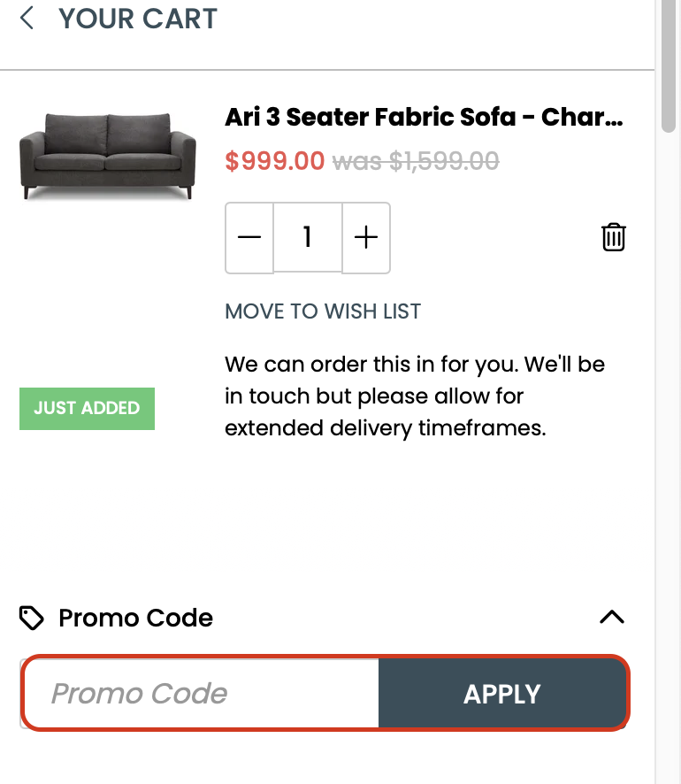Decrease sofa quantity with the minus icon
The width and height of the screenshot is (681, 784).
coord(249,236)
